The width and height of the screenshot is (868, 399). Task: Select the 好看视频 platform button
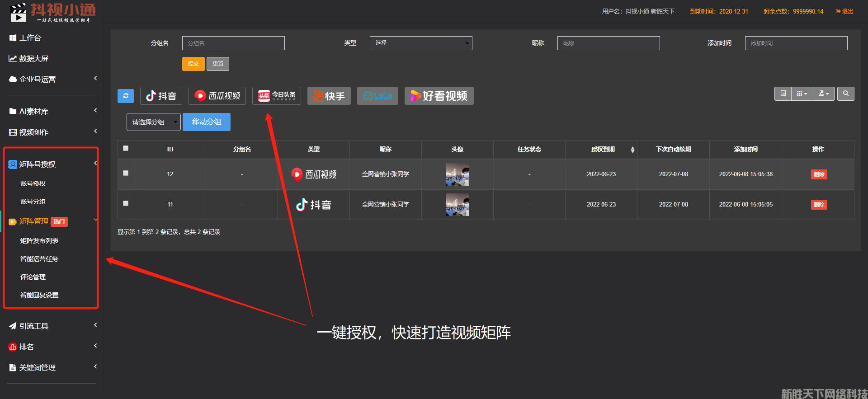coord(439,96)
